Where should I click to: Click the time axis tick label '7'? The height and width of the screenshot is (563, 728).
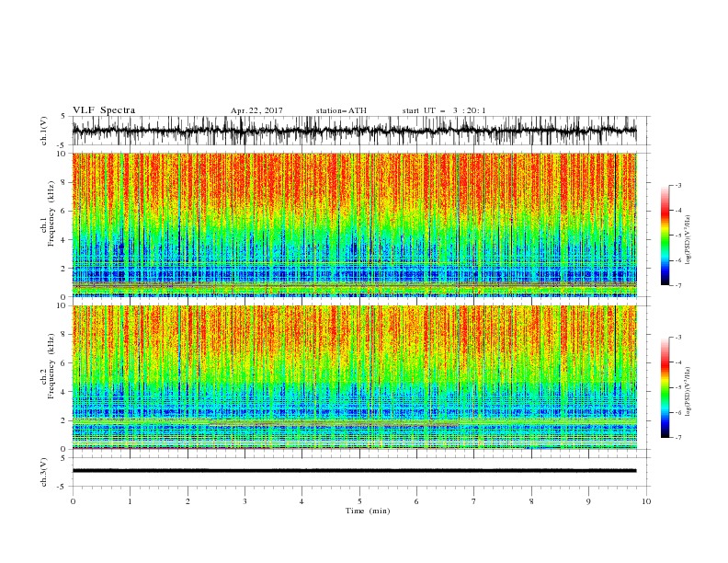tap(474, 501)
